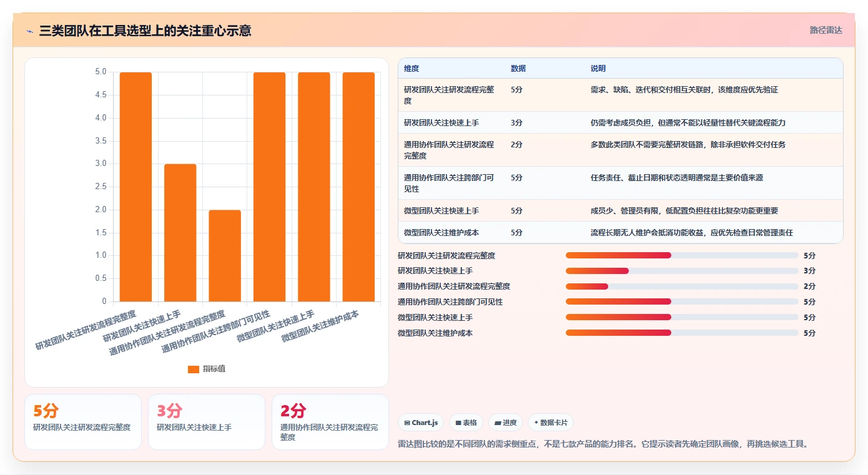Click the 2.5 y-axis tick label

tap(101, 187)
